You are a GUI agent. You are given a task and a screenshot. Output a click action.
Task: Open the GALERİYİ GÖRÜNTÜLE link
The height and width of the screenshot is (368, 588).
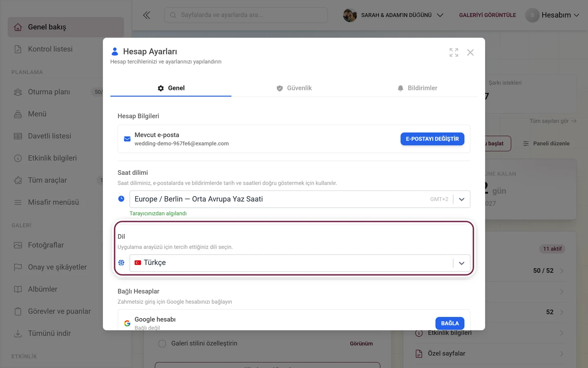pos(488,15)
